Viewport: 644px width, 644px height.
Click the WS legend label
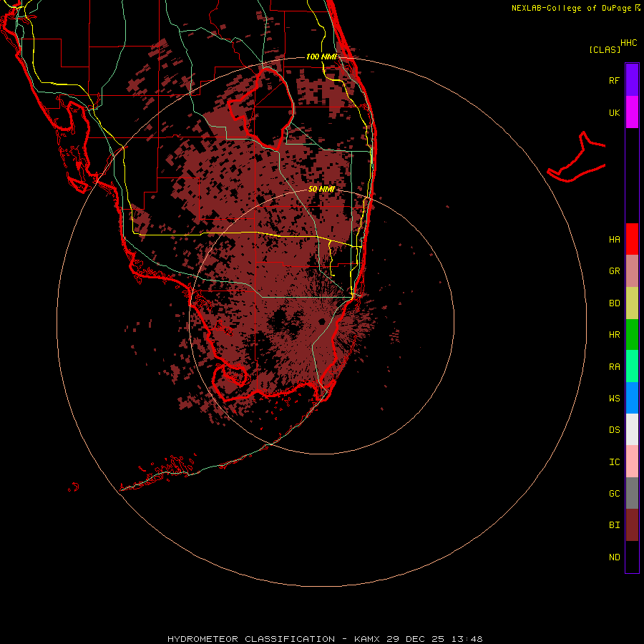coord(614,399)
